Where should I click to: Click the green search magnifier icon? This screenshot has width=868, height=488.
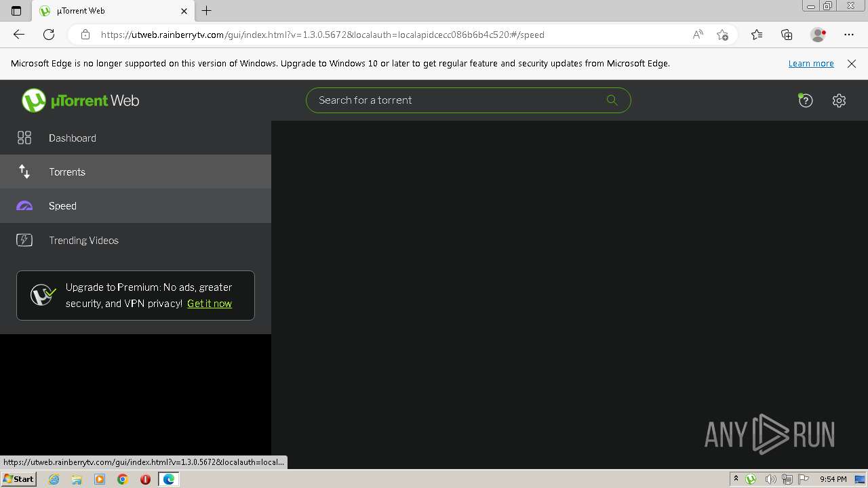pos(612,100)
